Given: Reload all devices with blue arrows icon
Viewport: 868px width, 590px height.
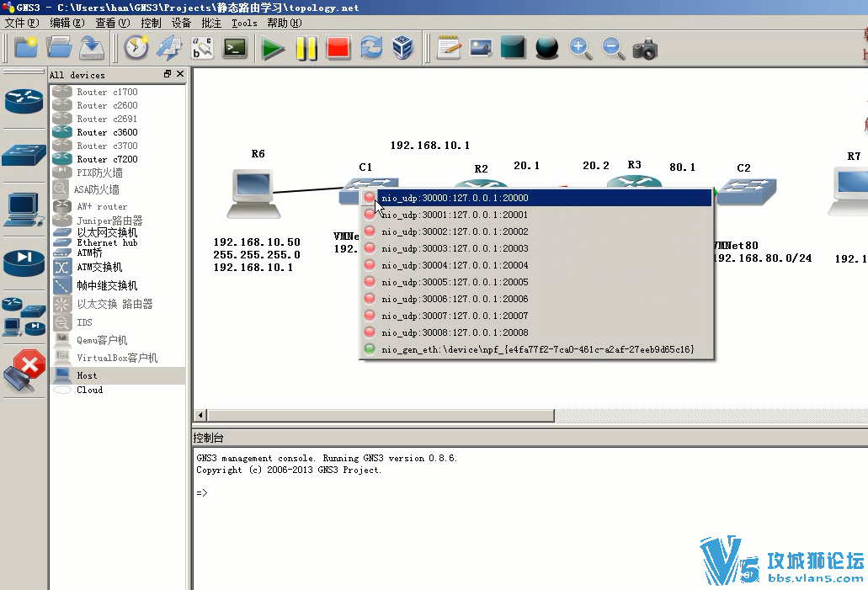Looking at the screenshot, I should pos(371,48).
